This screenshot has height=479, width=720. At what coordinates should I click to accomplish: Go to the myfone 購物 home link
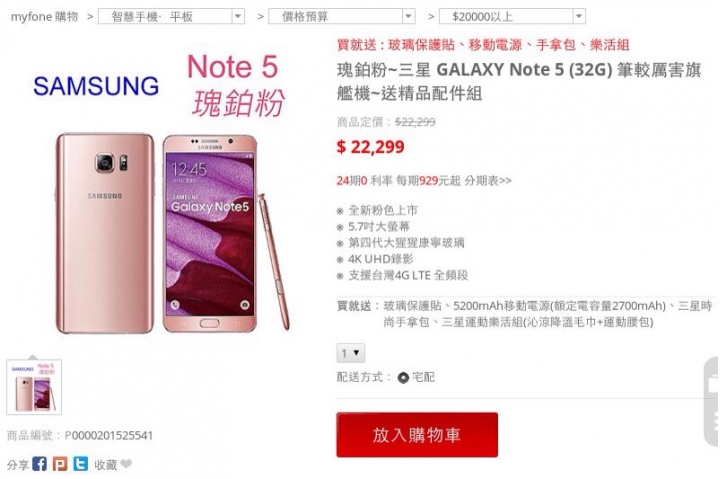click(x=44, y=17)
